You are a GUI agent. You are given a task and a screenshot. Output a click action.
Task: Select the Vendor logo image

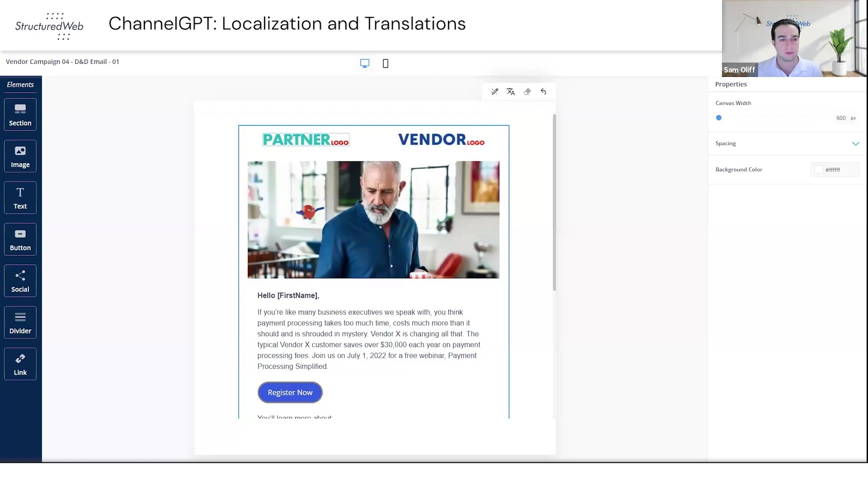coord(441,140)
